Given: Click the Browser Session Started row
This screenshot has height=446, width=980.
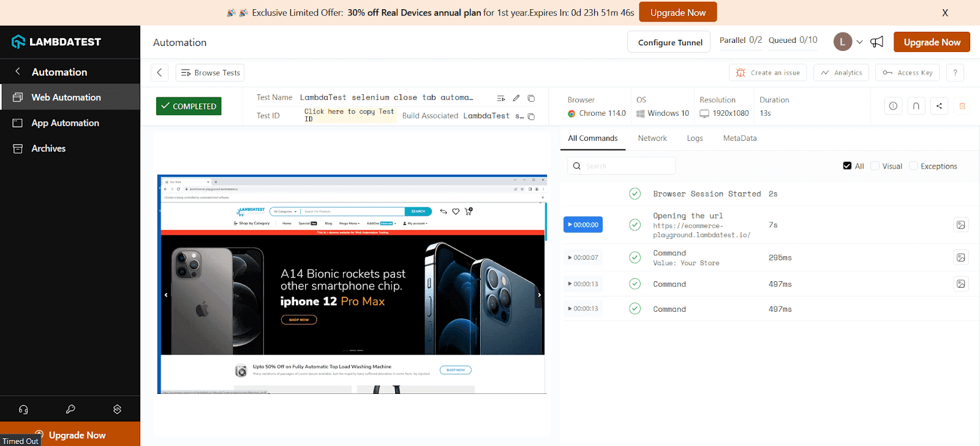Looking at the screenshot, I should pos(770,194).
